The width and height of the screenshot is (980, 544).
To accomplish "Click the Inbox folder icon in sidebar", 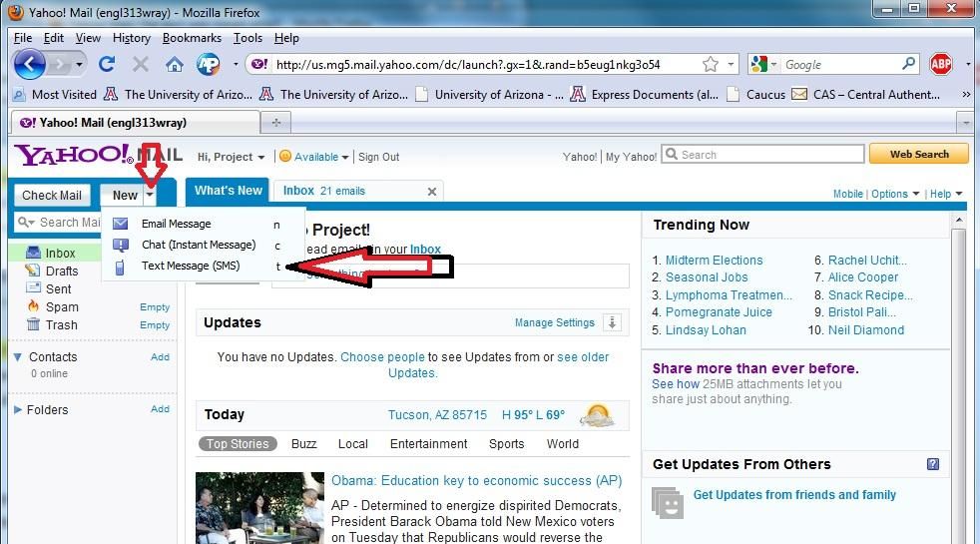I will coord(33,253).
